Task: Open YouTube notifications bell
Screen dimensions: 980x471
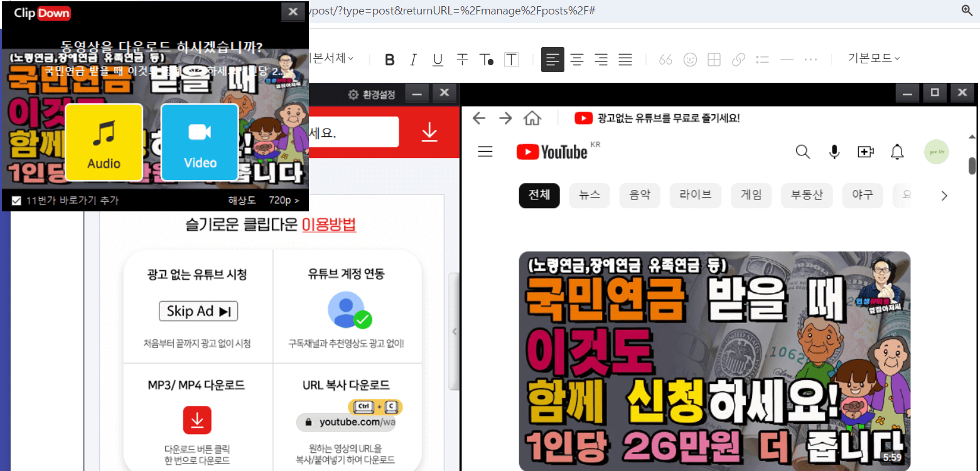Action: pos(898,152)
